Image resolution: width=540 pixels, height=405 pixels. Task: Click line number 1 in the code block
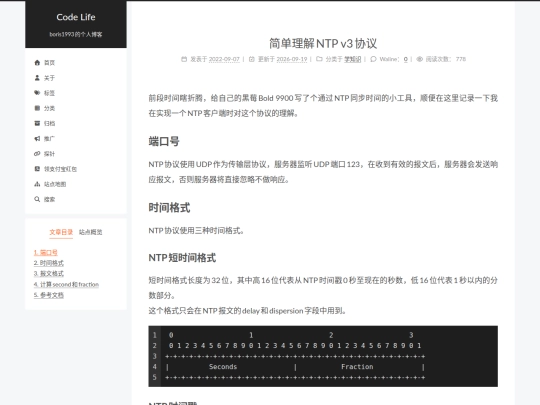click(155, 335)
